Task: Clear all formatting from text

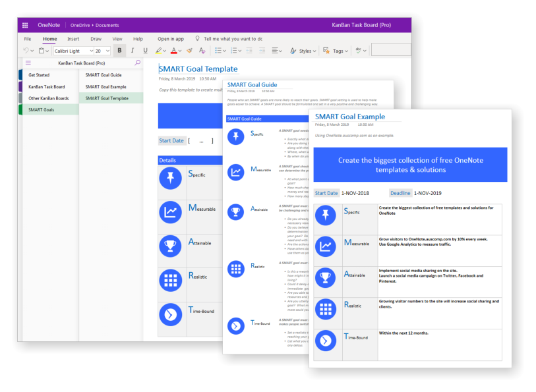Action: (201, 49)
